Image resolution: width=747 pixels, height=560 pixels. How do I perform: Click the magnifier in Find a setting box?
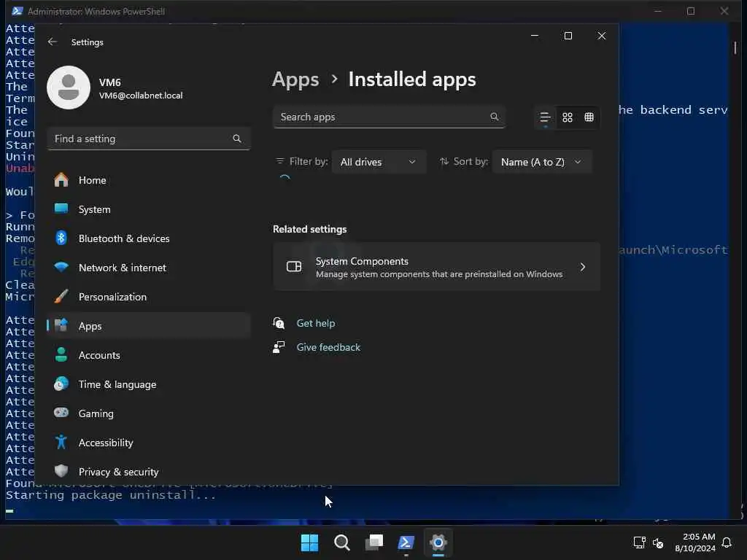(237, 139)
